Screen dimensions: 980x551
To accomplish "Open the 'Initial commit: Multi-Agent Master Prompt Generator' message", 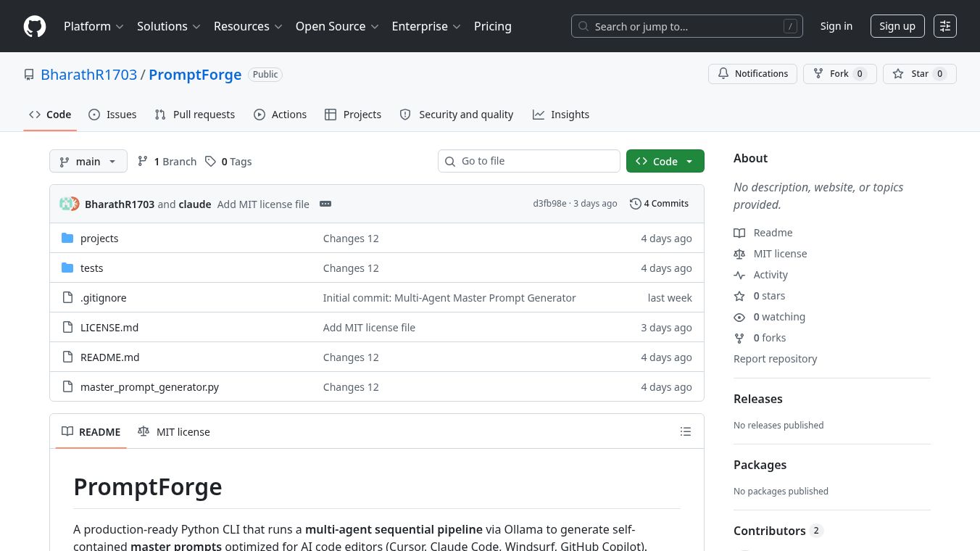I will tap(449, 298).
